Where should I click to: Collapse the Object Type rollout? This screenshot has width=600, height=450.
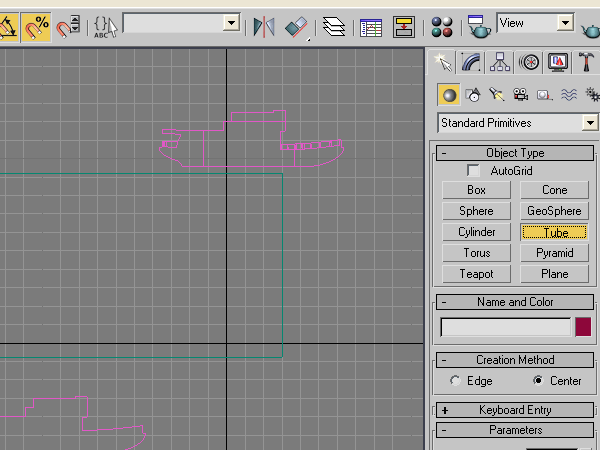515,153
